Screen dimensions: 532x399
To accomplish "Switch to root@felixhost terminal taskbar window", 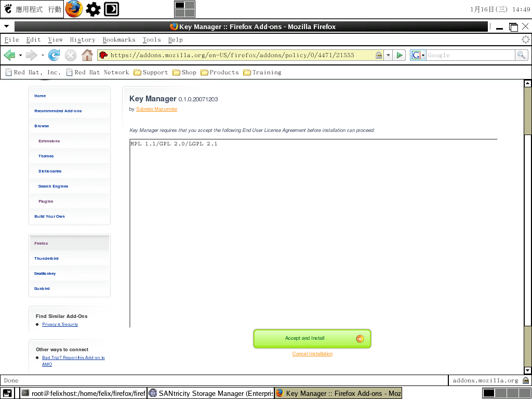I will (84, 393).
